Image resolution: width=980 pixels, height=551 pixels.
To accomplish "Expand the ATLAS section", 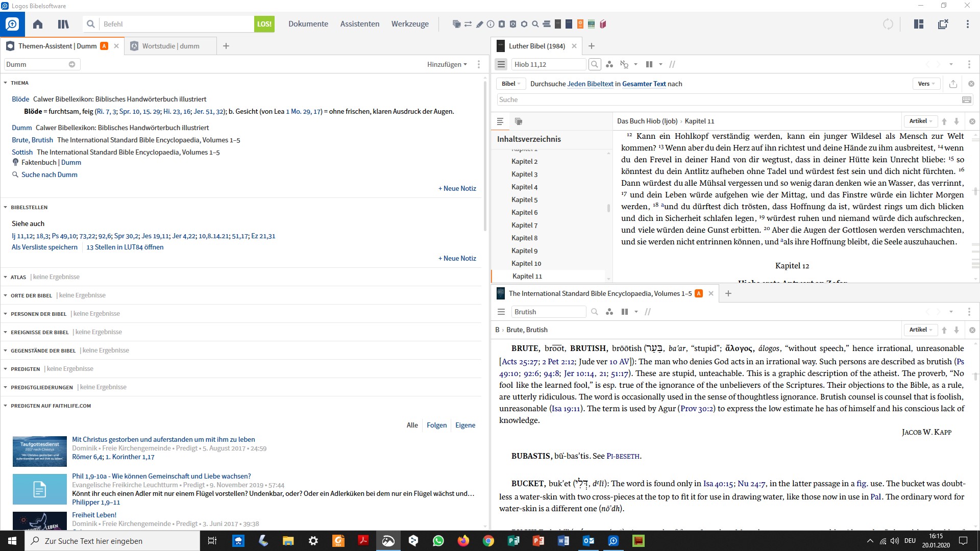I will tap(5, 277).
